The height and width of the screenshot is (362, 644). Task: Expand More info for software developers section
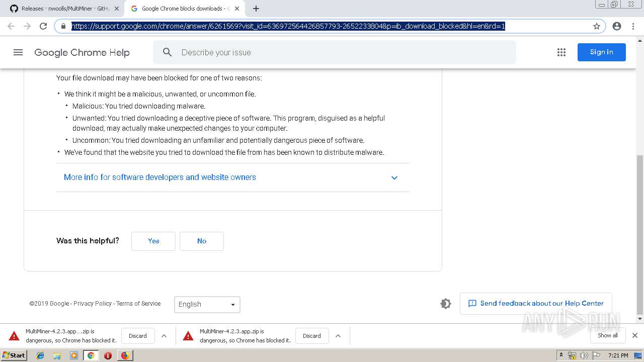click(x=232, y=177)
